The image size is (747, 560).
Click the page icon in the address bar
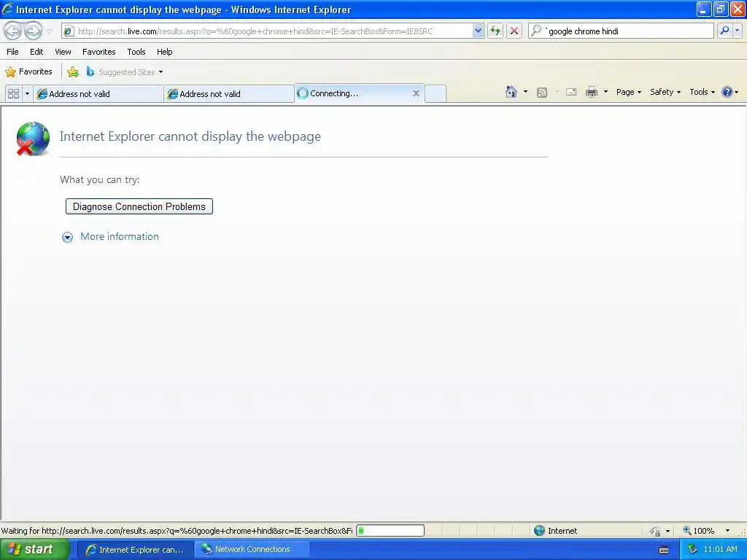point(69,31)
